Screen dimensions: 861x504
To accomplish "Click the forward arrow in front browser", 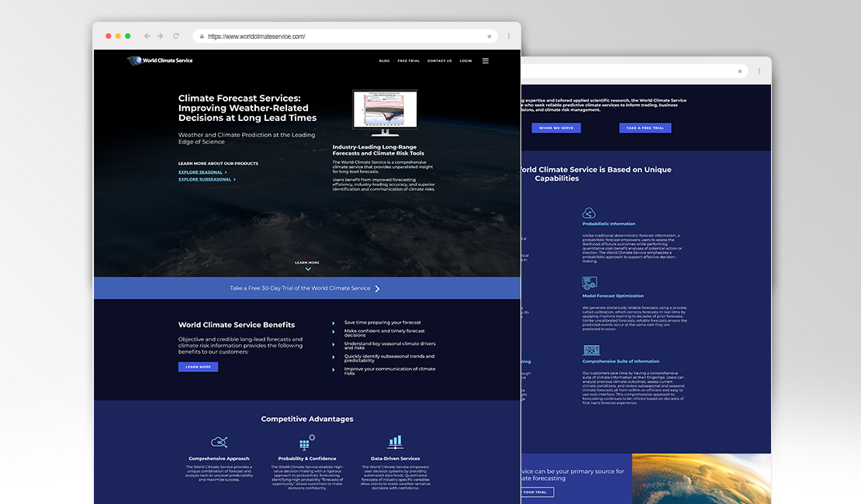I will [161, 36].
